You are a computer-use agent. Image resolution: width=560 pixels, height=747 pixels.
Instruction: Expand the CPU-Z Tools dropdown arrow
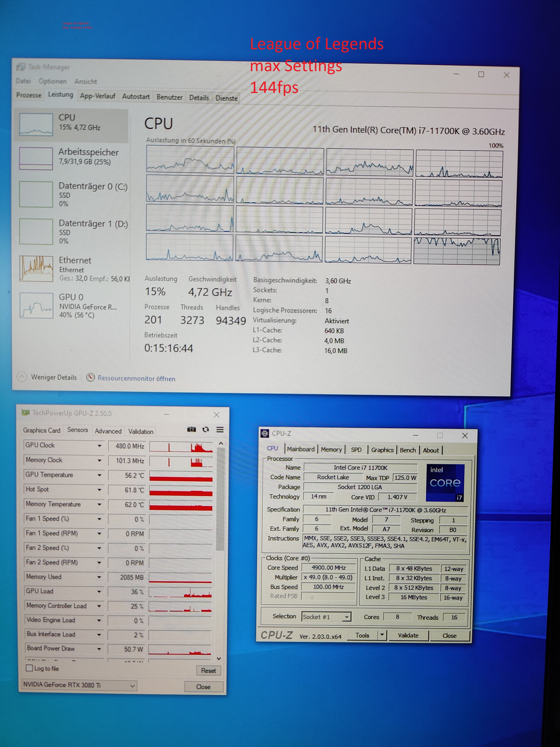(x=382, y=635)
